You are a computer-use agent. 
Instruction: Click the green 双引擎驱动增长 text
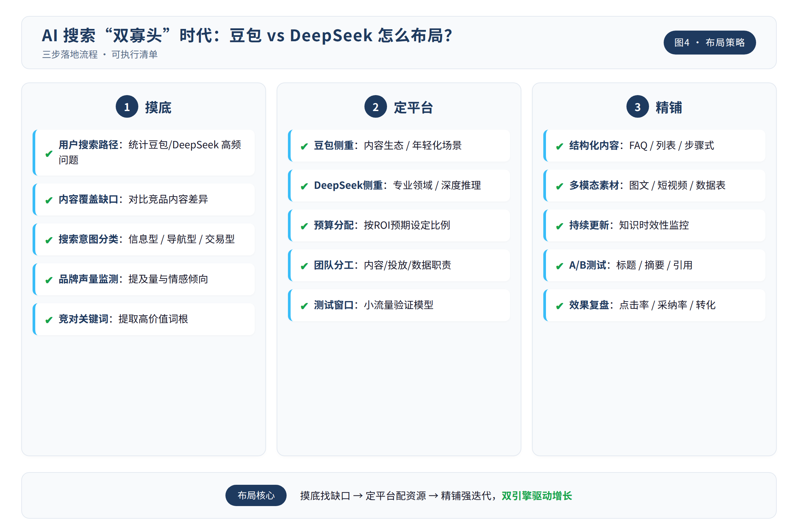tap(537, 496)
